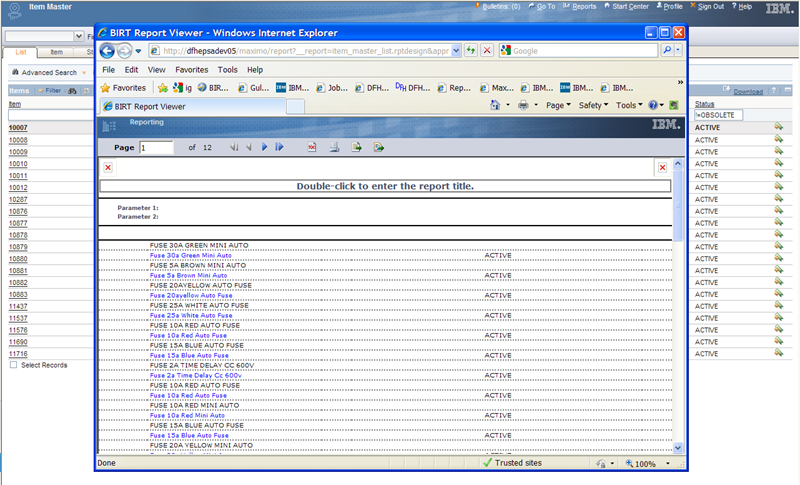Image resolution: width=800 pixels, height=485 pixels.
Task: Click the Page number input field
Action: pyautogui.click(x=156, y=147)
